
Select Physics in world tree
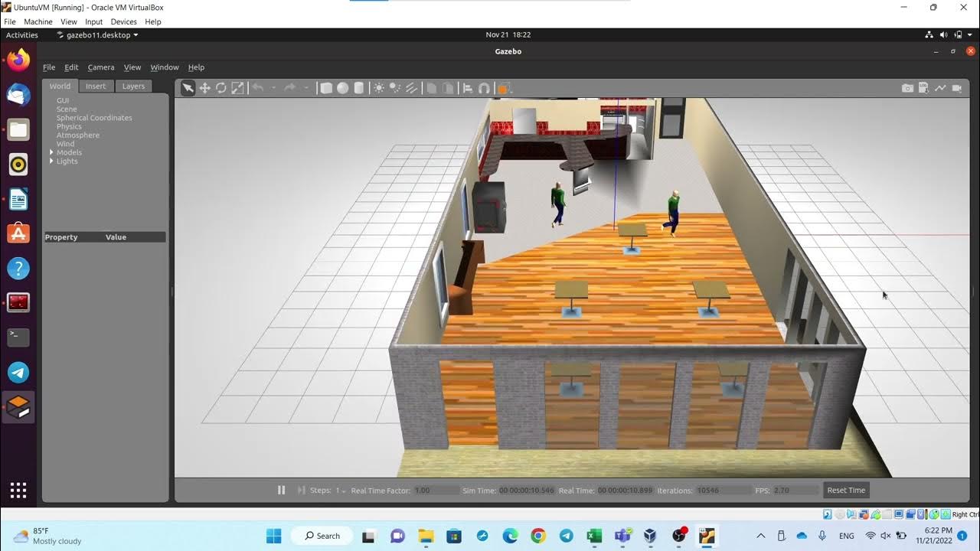pos(69,126)
